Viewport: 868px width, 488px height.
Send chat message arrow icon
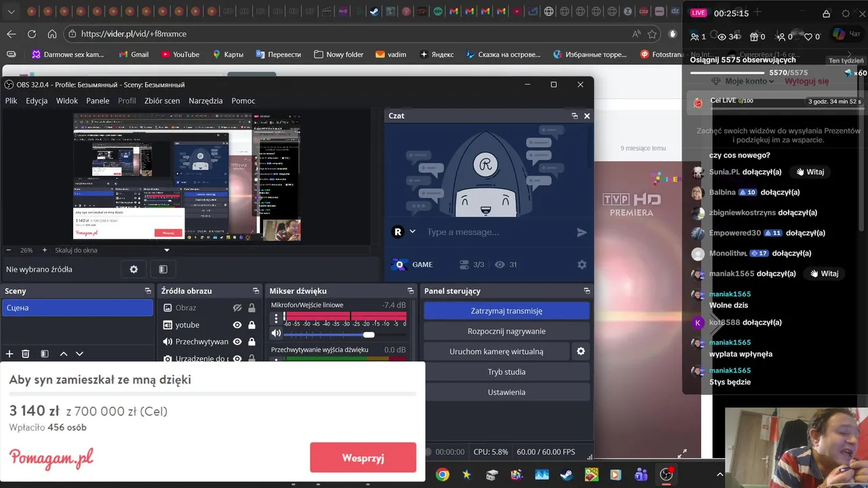point(582,232)
